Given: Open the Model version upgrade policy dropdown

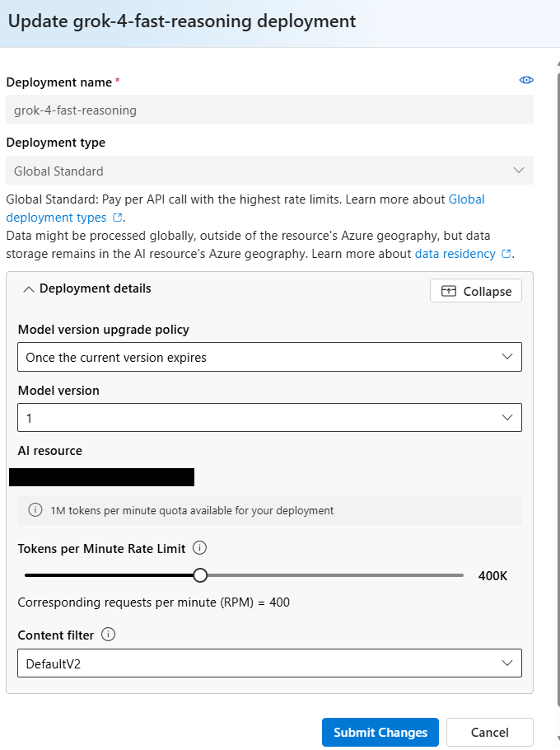Looking at the screenshot, I should pos(269,357).
